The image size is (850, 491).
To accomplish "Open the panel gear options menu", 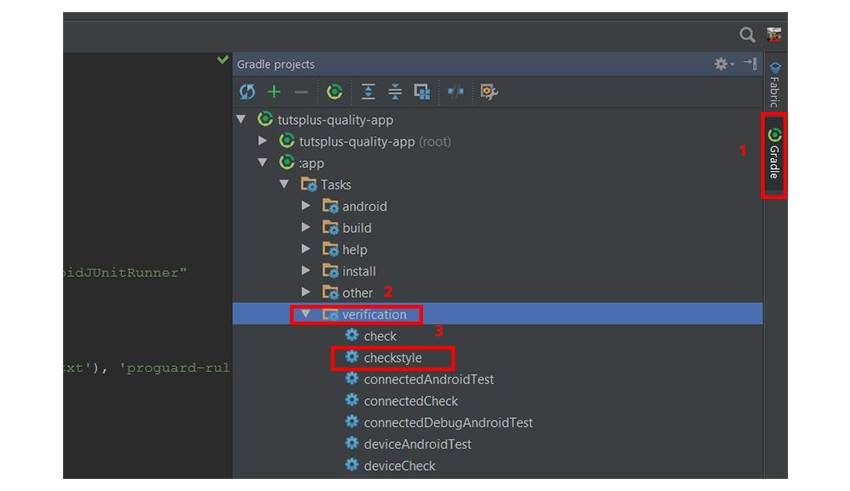I will 723,64.
